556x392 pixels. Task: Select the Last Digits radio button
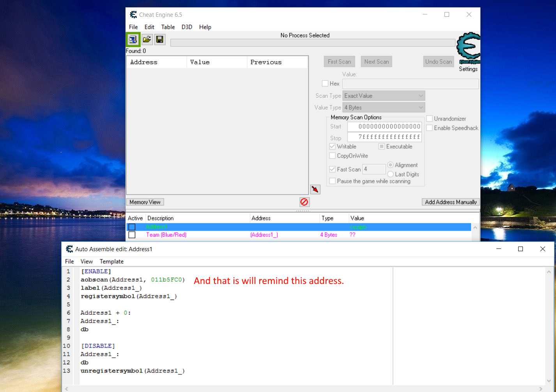click(x=390, y=174)
